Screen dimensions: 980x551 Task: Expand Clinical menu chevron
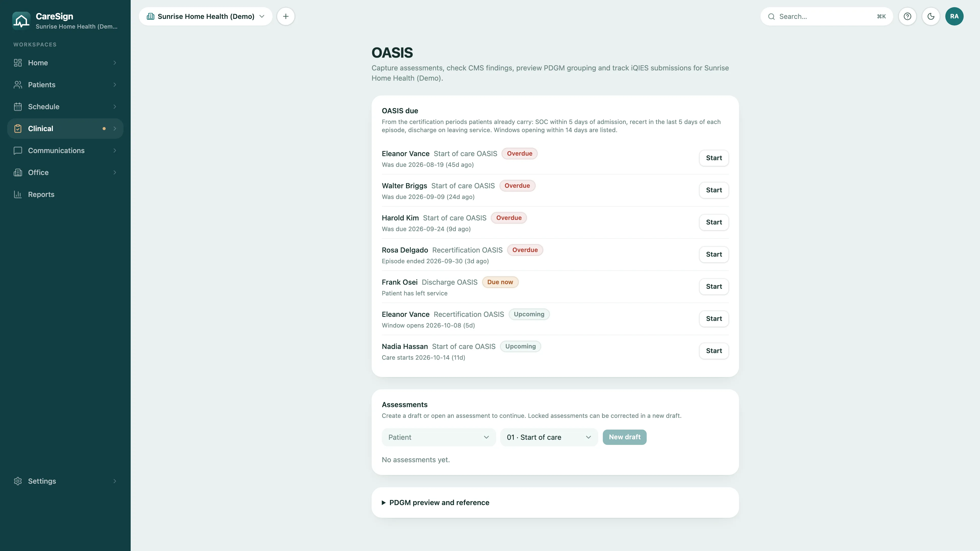point(115,129)
